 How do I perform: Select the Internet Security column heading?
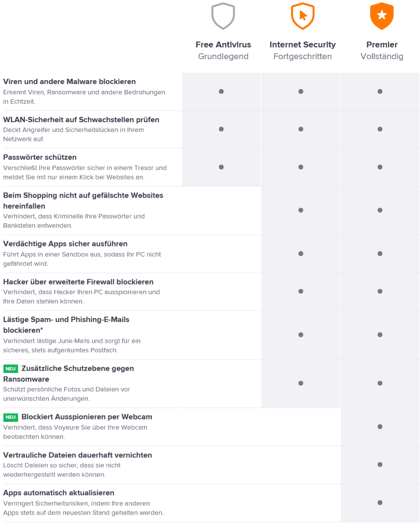tap(302, 45)
